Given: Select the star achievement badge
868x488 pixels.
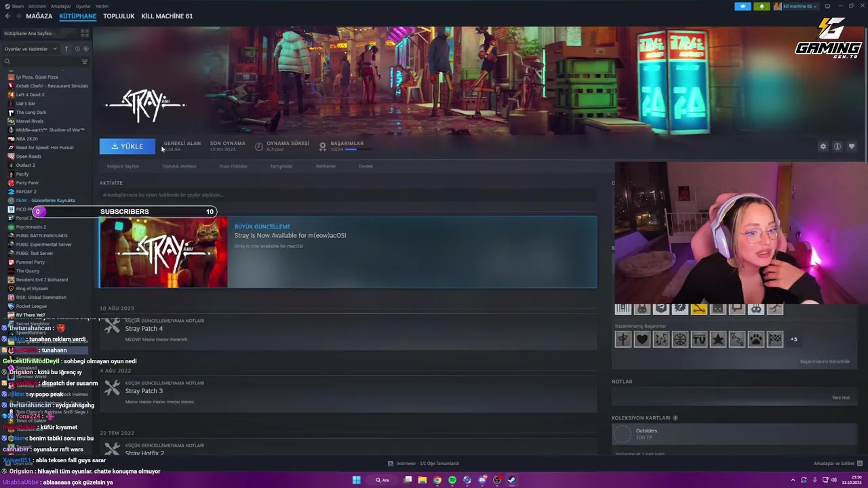Looking at the screenshot, I should (718, 339).
